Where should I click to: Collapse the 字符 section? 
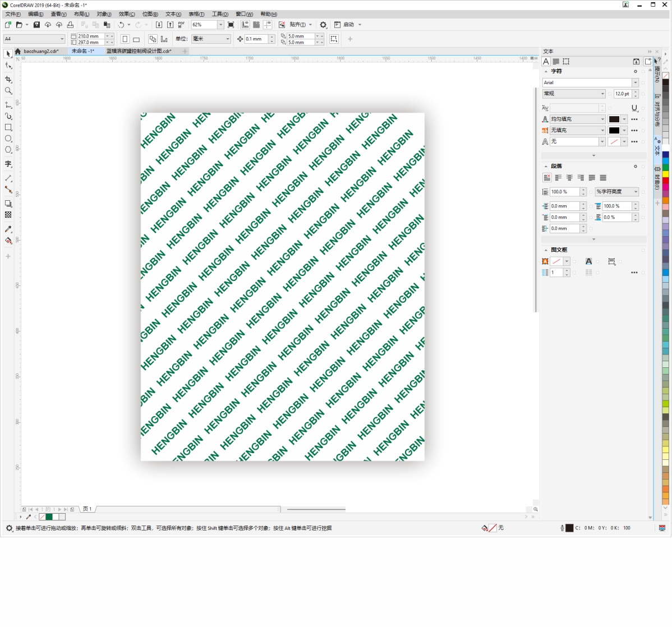click(x=546, y=72)
